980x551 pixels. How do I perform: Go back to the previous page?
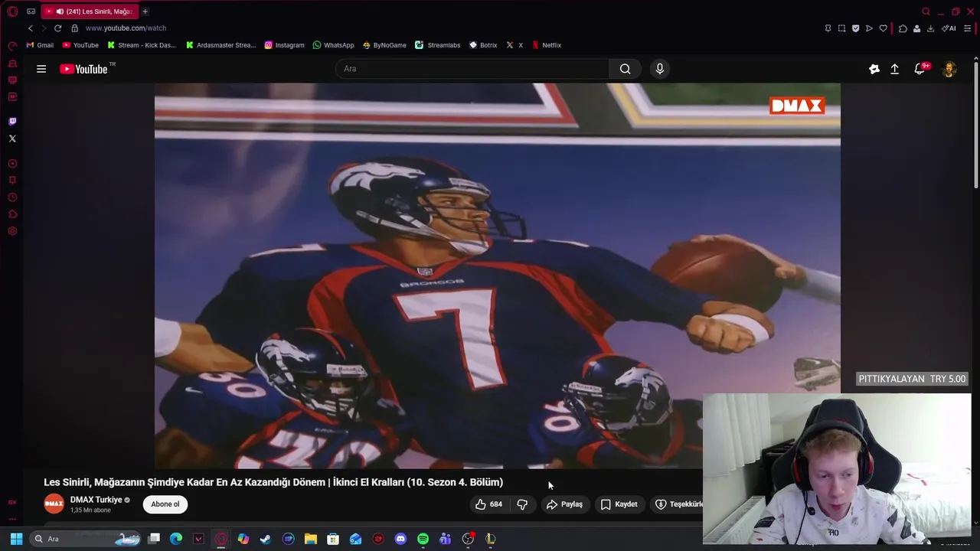(x=31, y=28)
